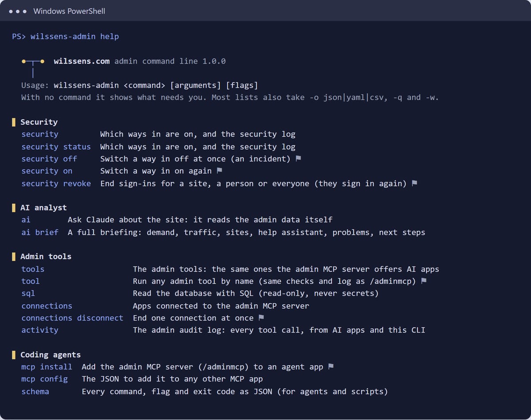
Task: Click the 'mcp config' command
Action: pos(45,379)
